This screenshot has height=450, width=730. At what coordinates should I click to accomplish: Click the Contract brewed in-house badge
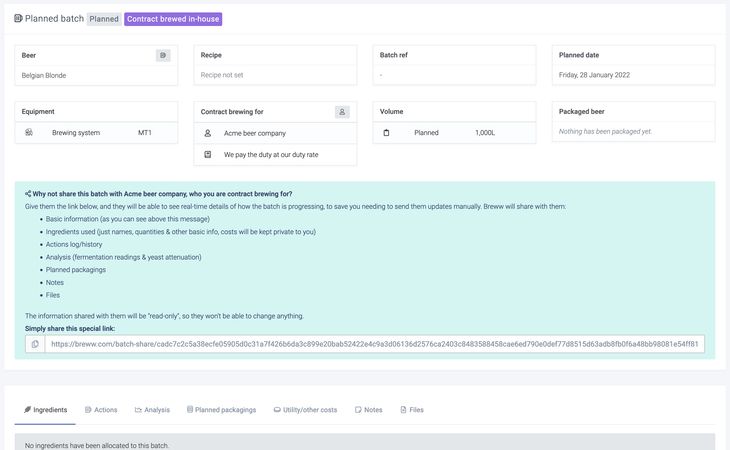click(x=173, y=19)
